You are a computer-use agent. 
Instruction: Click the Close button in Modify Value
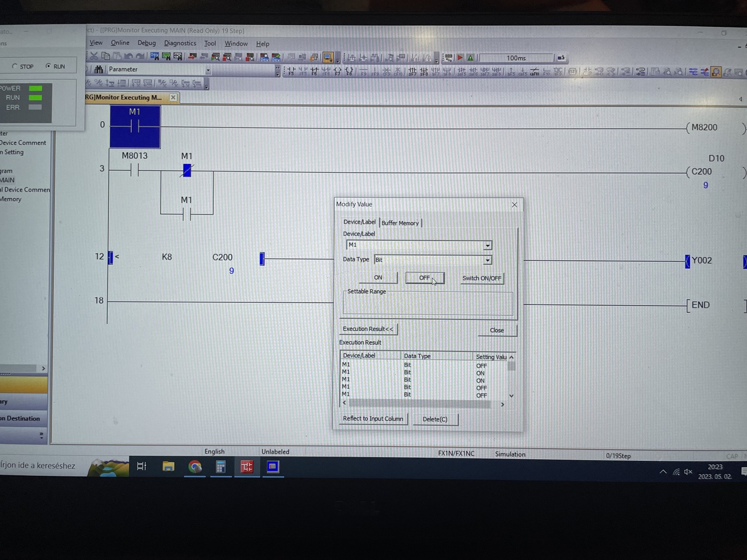click(497, 330)
